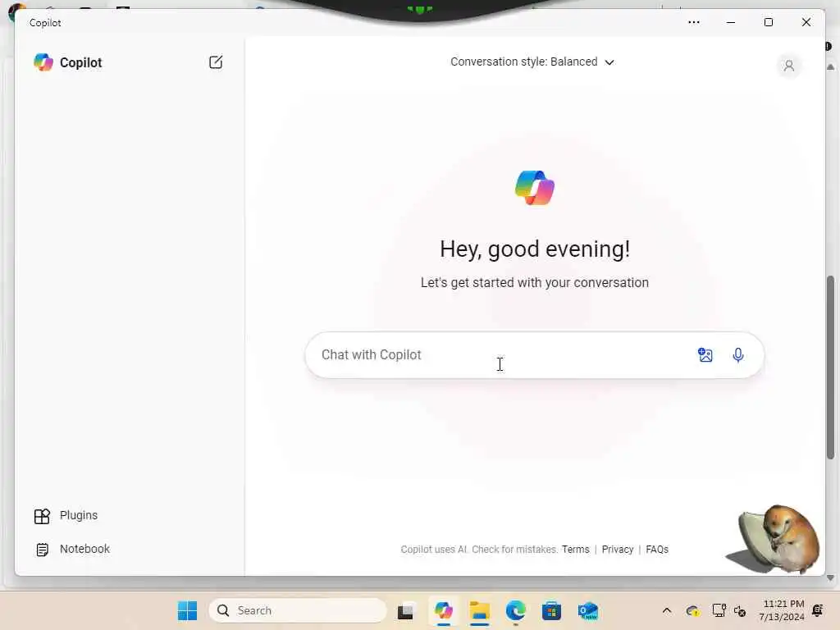840x630 pixels.
Task: Open the Windows Start menu
Action: [x=187, y=610]
